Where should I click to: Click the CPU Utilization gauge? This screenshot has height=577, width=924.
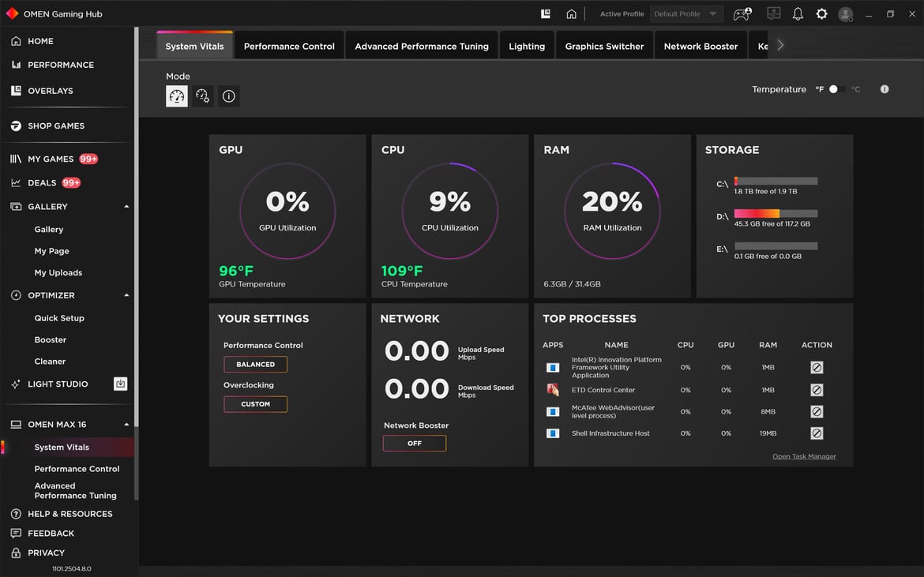tap(450, 211)
